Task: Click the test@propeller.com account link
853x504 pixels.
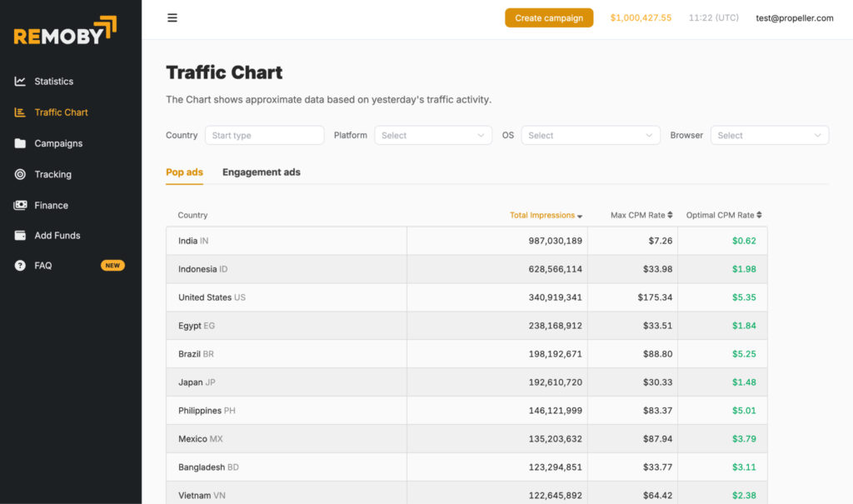Action: pyautogui.click(x=794, y=18)
